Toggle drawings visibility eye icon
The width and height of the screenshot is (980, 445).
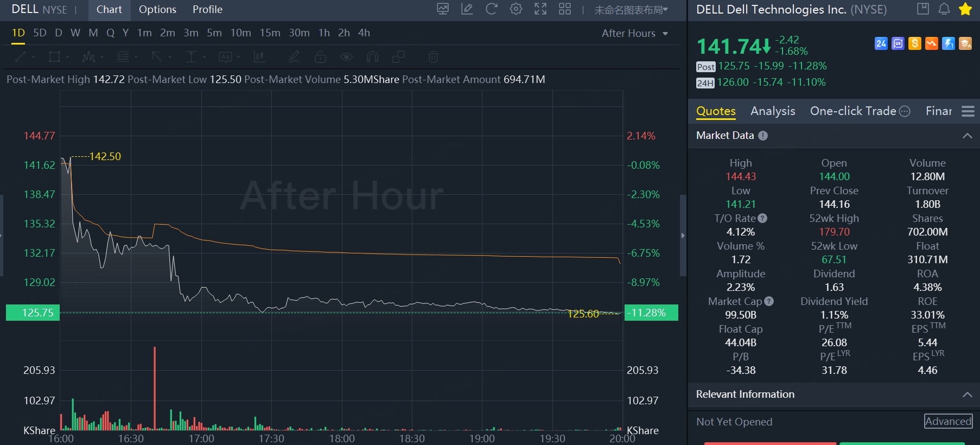(346, 57)
